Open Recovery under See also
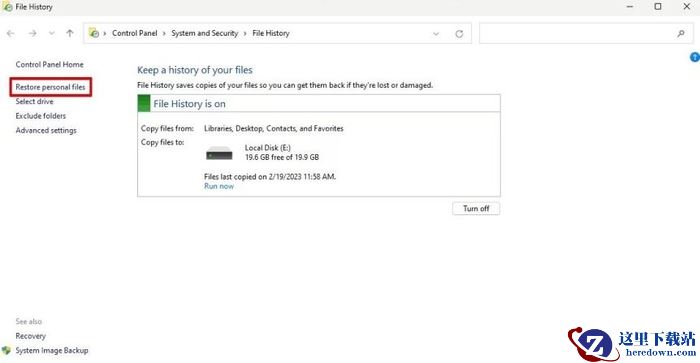This screenshot has width=700, height=363. point(30,336)
